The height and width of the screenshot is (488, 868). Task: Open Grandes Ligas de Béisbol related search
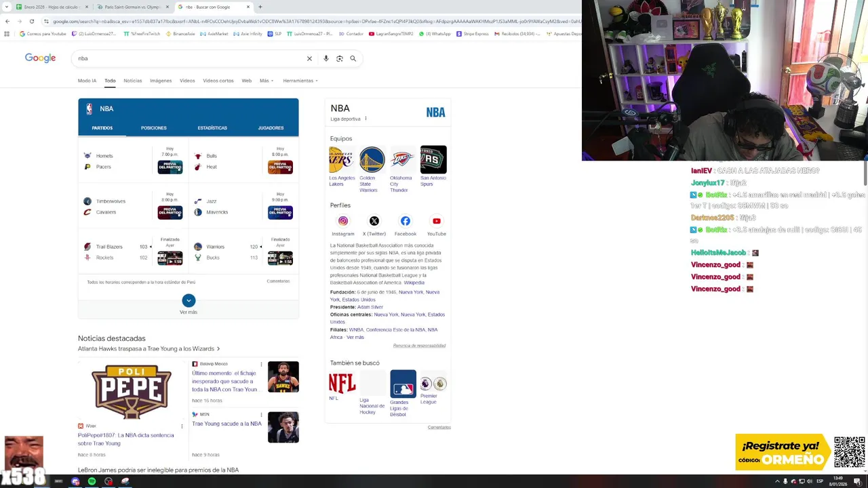[403, 392]
